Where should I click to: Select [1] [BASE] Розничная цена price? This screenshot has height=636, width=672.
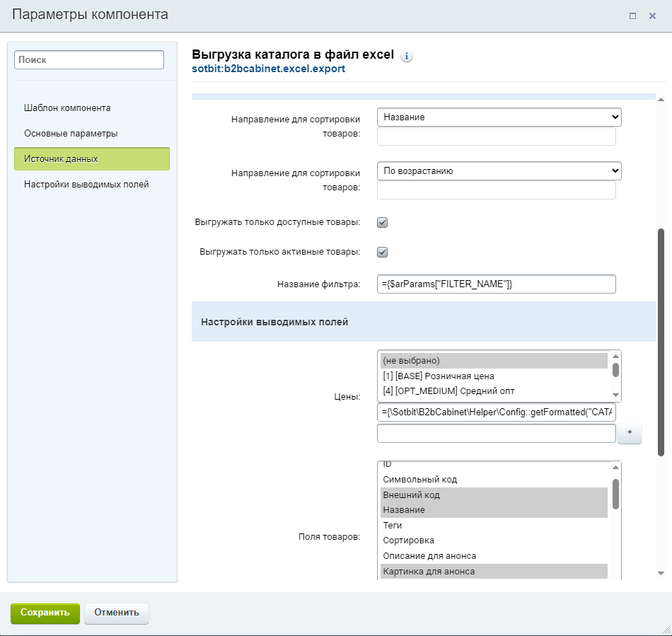click(x=494, y=376)
